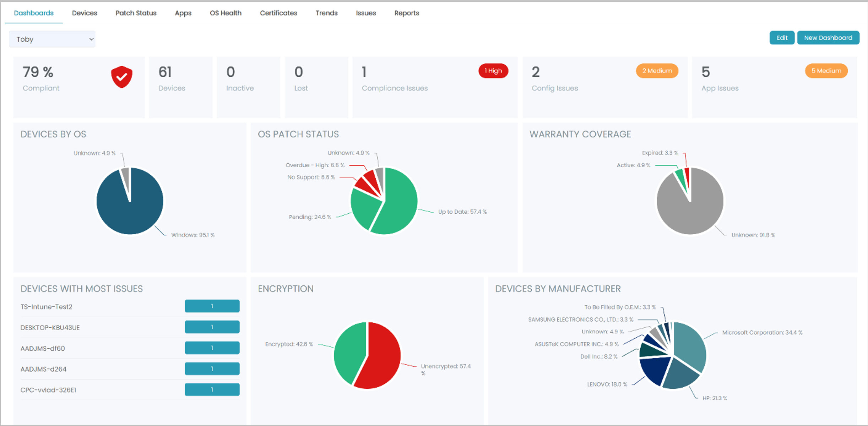Screen dimensions: 868x426
Task: Click the red compliance shield icon
Action: coord(121,77)
